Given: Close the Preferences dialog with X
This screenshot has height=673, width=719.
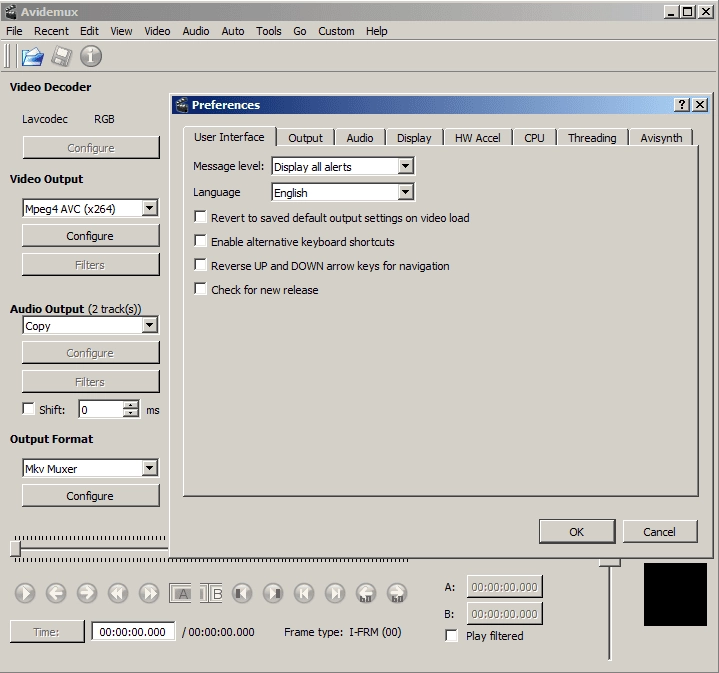Looking at the screenshot, I should pyautogui.click(x=700, y=105).
